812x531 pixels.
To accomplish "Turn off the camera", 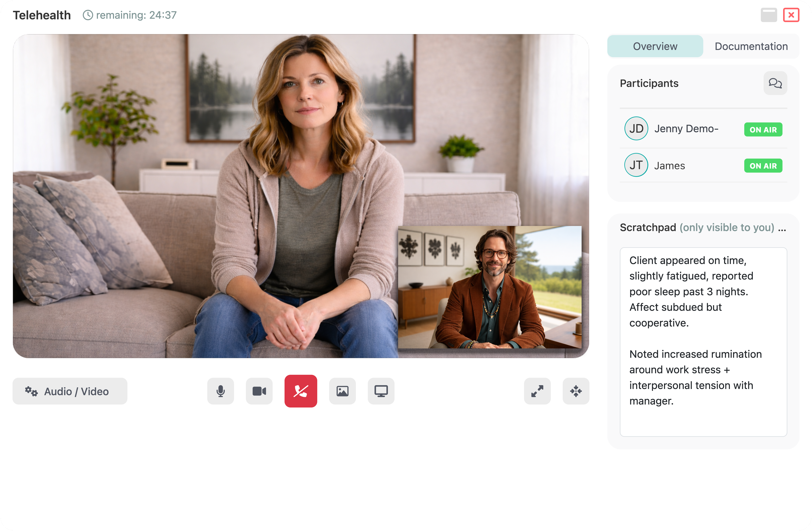I will coord(259,391).
